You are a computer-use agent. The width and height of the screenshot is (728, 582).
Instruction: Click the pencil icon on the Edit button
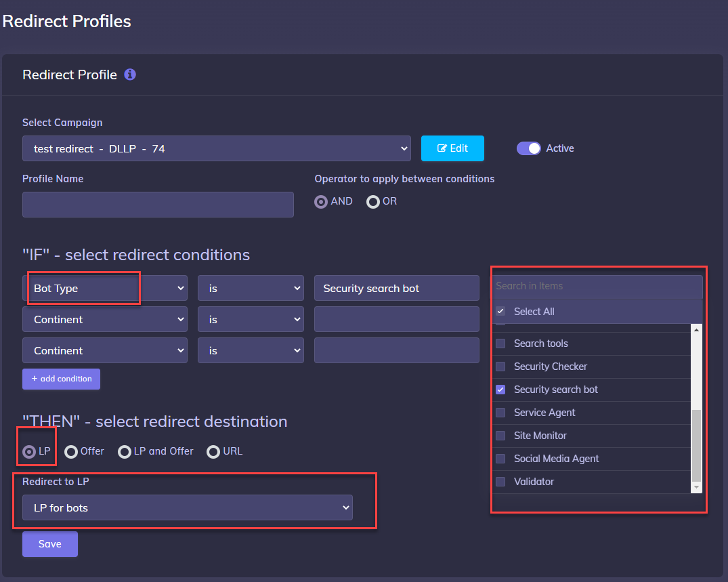(x=444, y=148)
